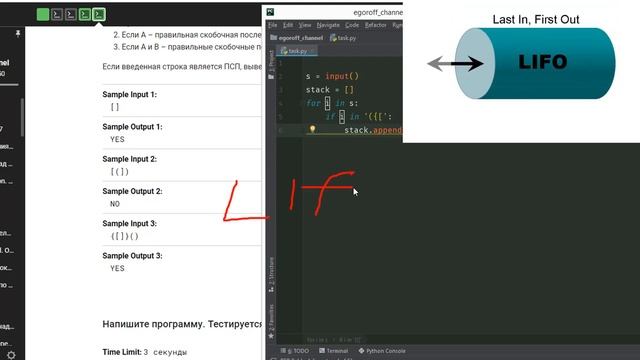This screenshot has height=360, width=640.
Task: Open the Navigate menu in PyCharm
Action: pos(328,25)
